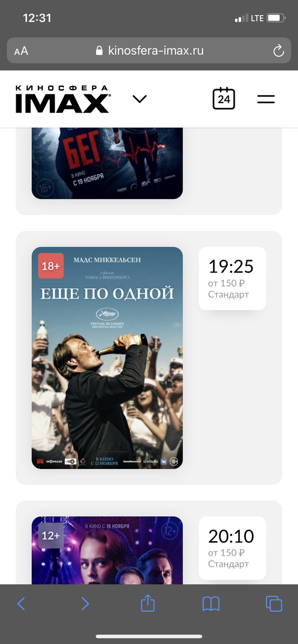
Task: Open the Safari share sheet
Action: [x=148, y=603]
